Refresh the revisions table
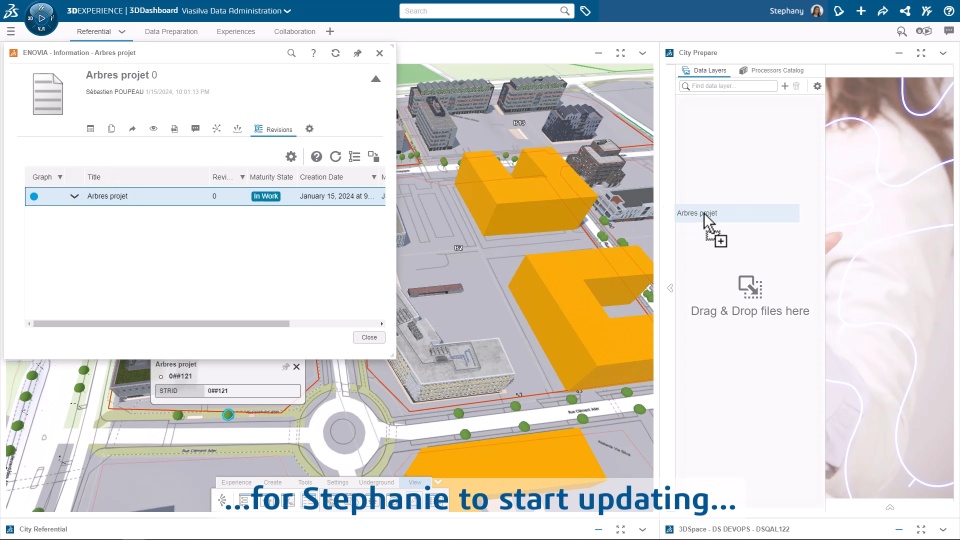This screenshot has height=540, width=960. [336, 157]
